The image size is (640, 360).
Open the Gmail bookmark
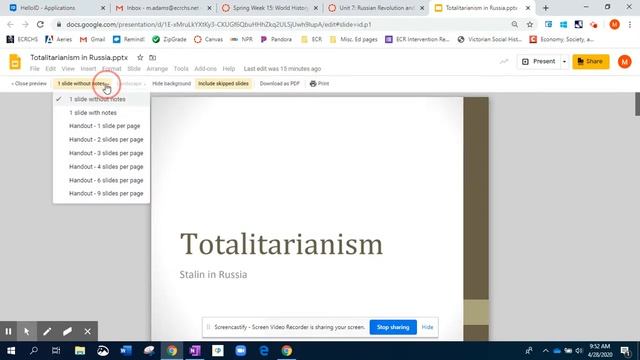93,39
